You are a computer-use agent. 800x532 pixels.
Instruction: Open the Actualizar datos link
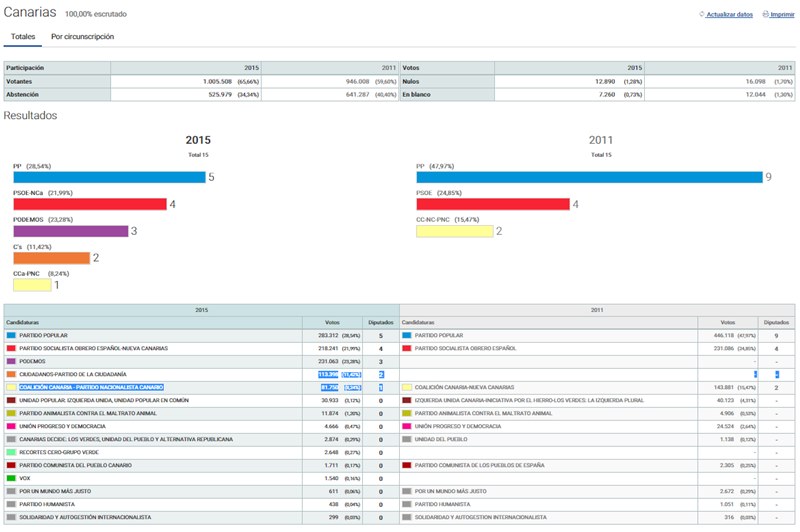point(729,15)
